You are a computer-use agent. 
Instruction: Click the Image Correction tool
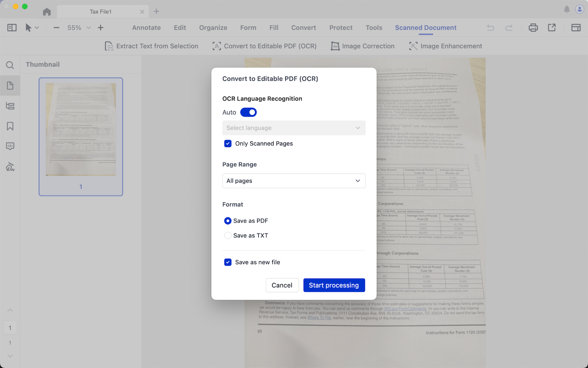[362, 46]
